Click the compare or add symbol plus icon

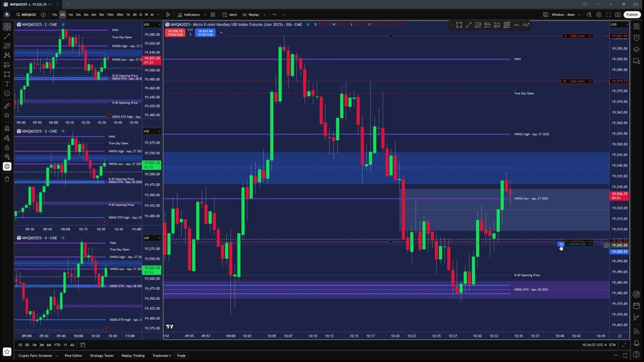tap(43, 15)
